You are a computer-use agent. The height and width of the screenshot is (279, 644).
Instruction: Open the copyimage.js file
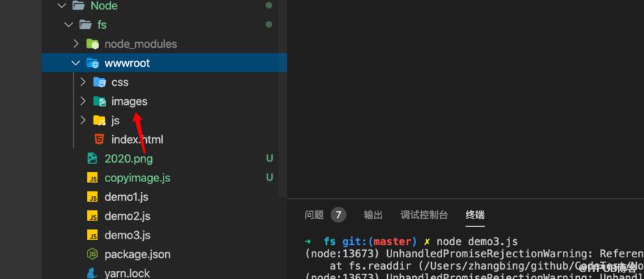[x=137, y=178]
